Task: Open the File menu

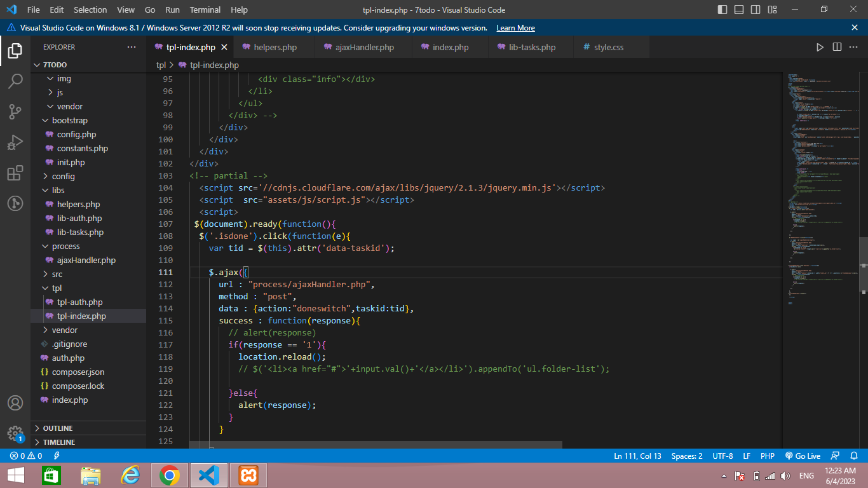Action: point(34,10)
